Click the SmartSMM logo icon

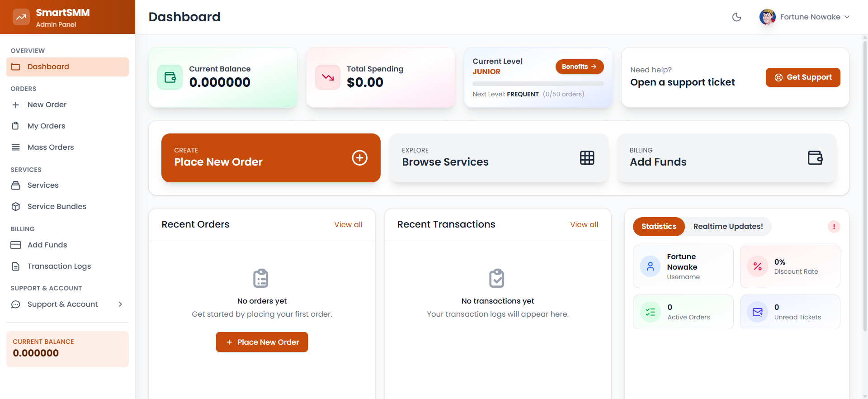[x=21, y=17]
